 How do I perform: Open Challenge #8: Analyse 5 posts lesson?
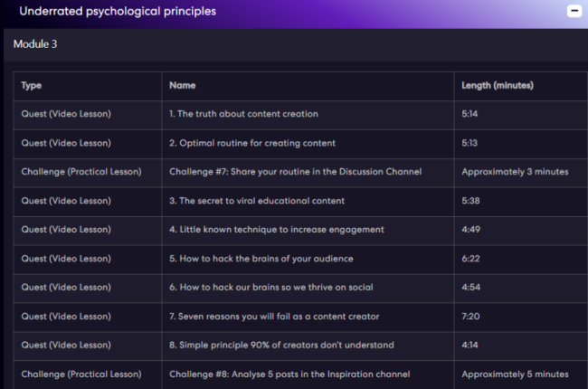coord(289,375)
